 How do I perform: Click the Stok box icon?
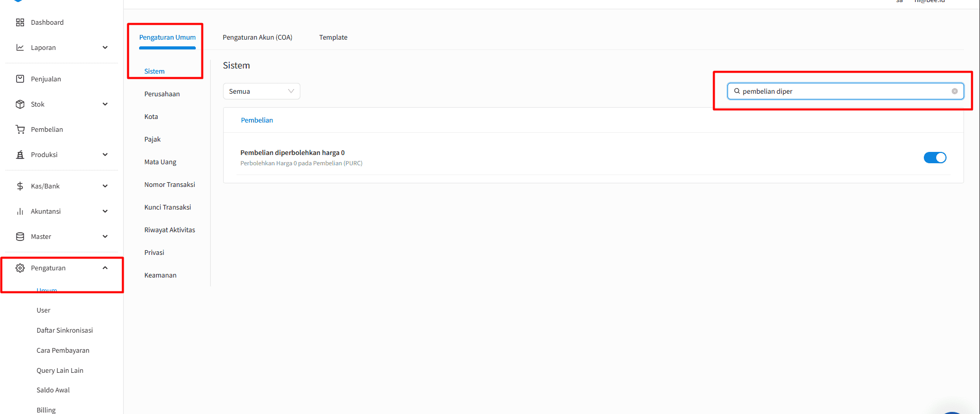(x=20, y=104)
